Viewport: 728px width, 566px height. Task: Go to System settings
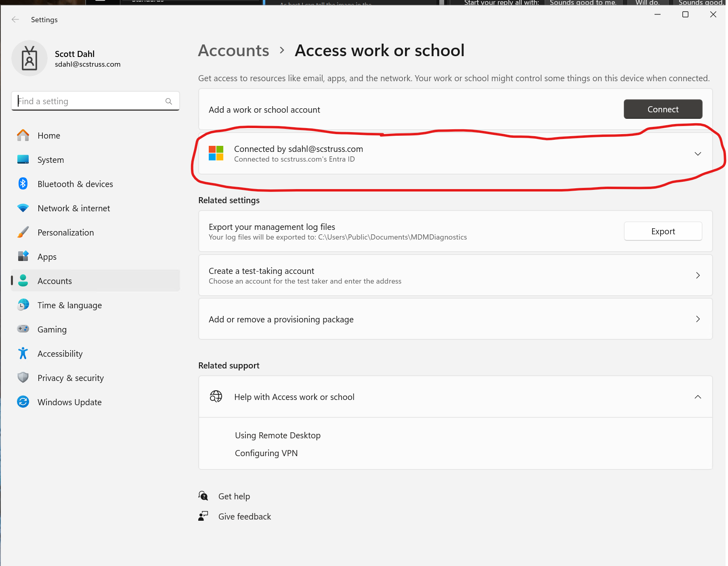click(95, 160)
